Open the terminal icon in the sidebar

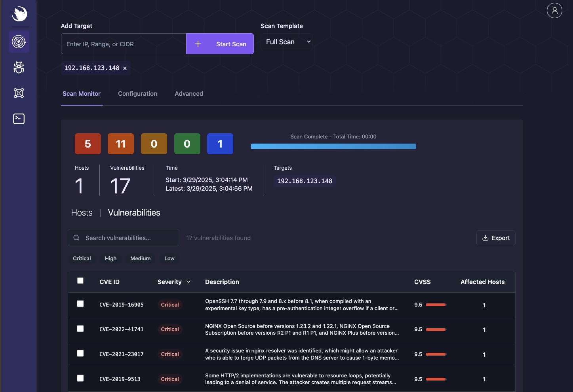(19, 119)
